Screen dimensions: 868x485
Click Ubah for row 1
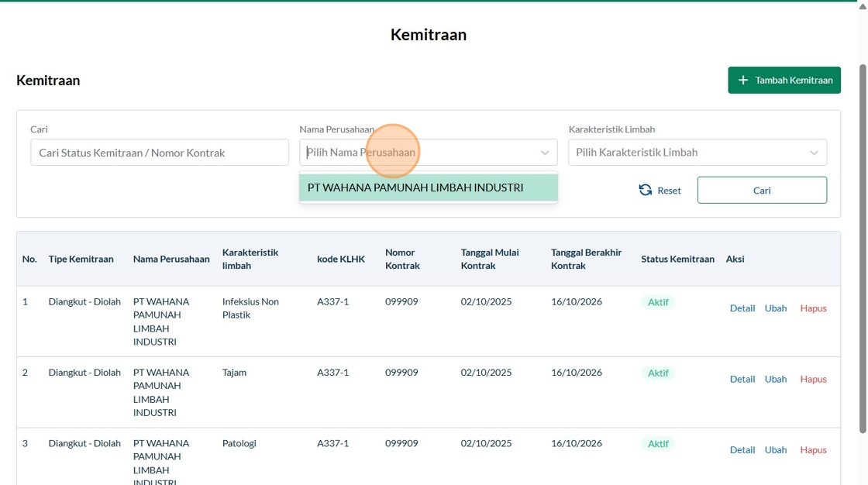(x=775, y=308)
